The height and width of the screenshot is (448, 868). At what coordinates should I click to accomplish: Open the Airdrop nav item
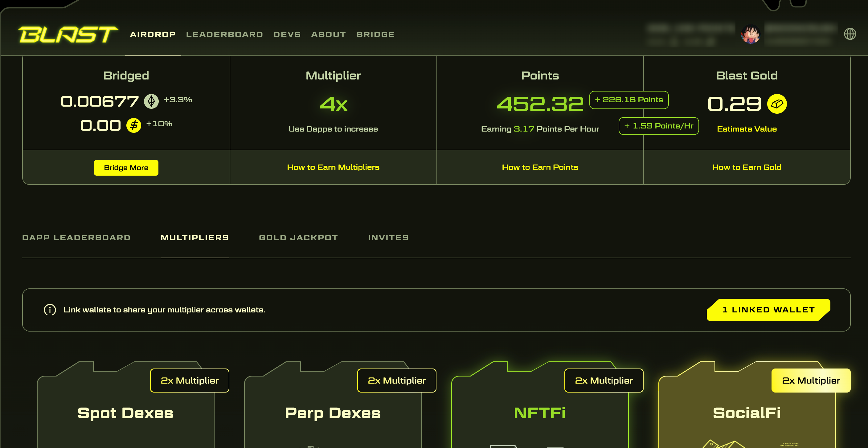pyautogui.click(x=153, y=35)
